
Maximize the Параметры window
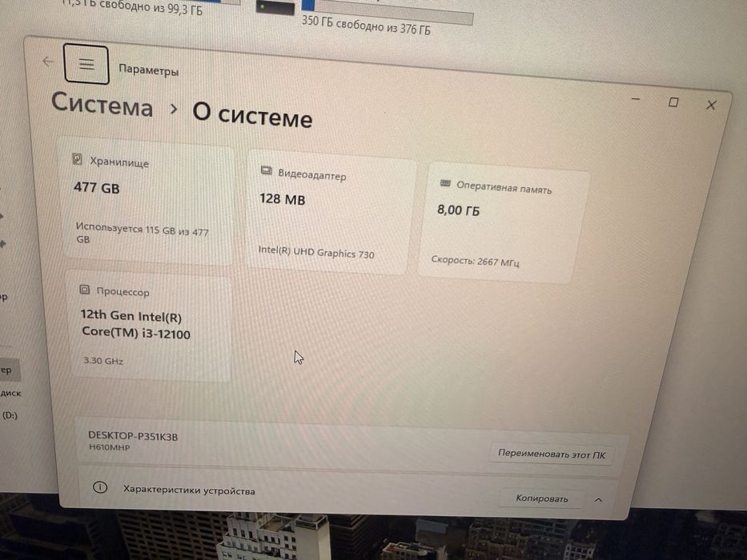coord(673,102)
